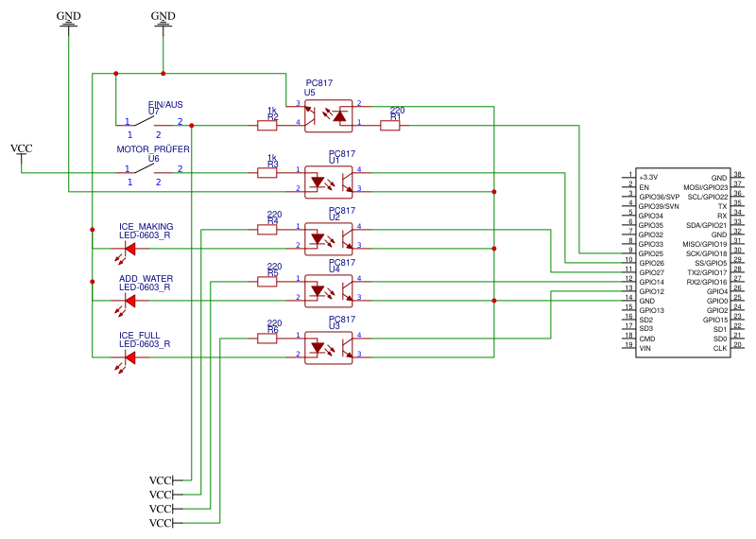
Task: Click the MOSI/GPIO23 pin label
Action: pyautogui.click(x=705, y=187)
